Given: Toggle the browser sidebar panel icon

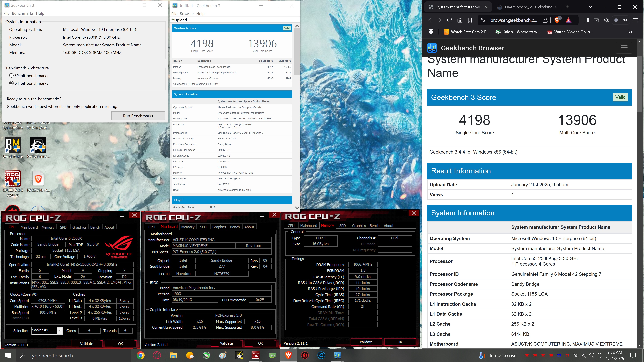Looking at the screenshot, I should point(586,20).
